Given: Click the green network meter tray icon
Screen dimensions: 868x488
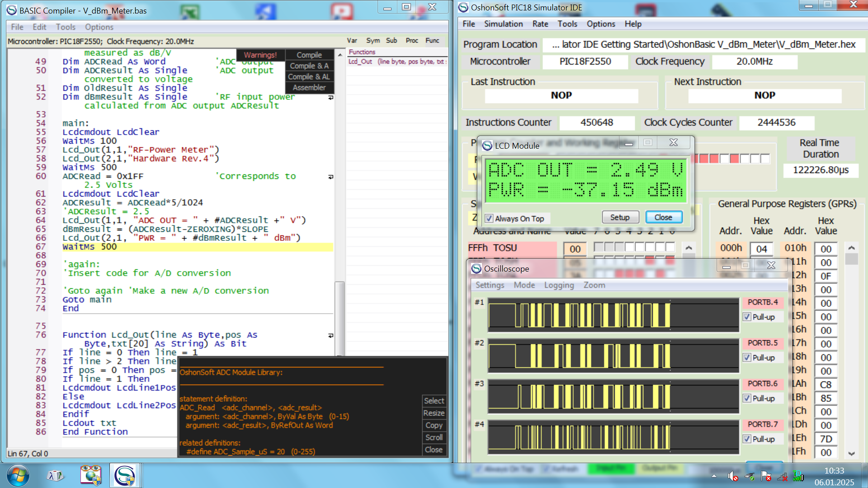Looking at the screenshot, I should point(798,476).
